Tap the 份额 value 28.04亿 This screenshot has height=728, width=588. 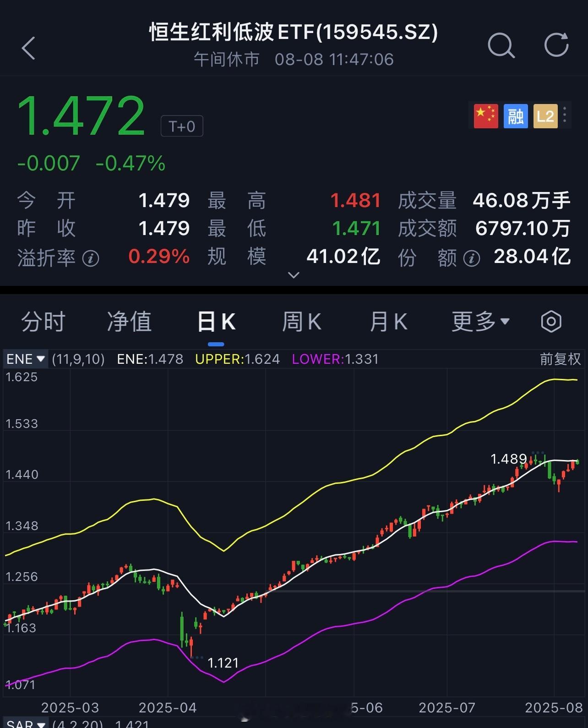[532, 257]
